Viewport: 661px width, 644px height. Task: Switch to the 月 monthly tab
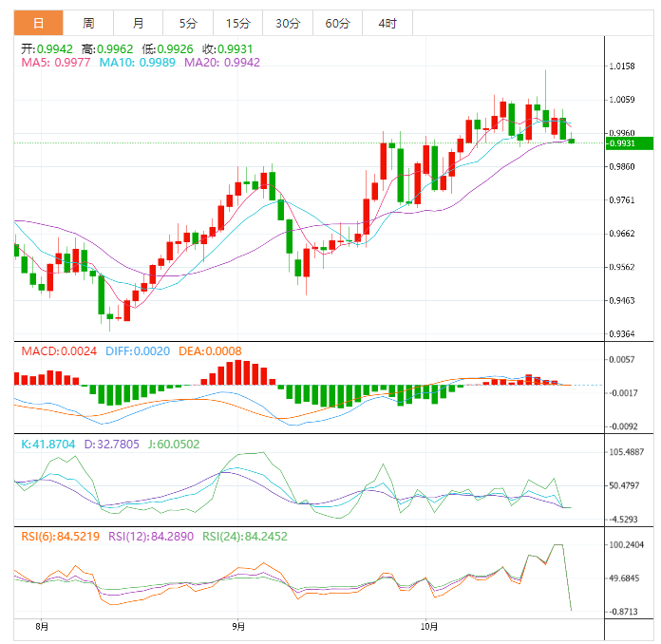138,23
